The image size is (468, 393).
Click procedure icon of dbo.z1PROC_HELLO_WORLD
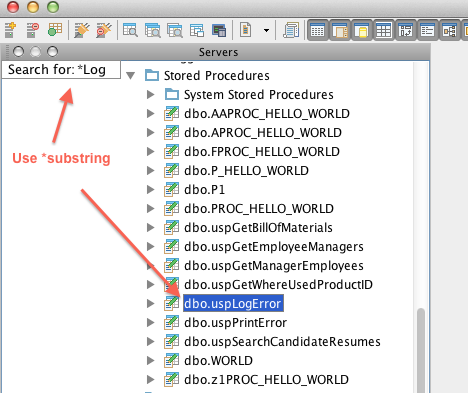[x=172, y=379]
